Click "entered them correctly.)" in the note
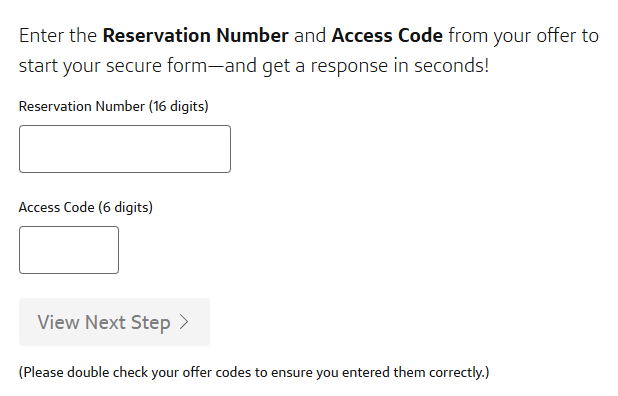618x396 pixels. [x=416, y=372]
